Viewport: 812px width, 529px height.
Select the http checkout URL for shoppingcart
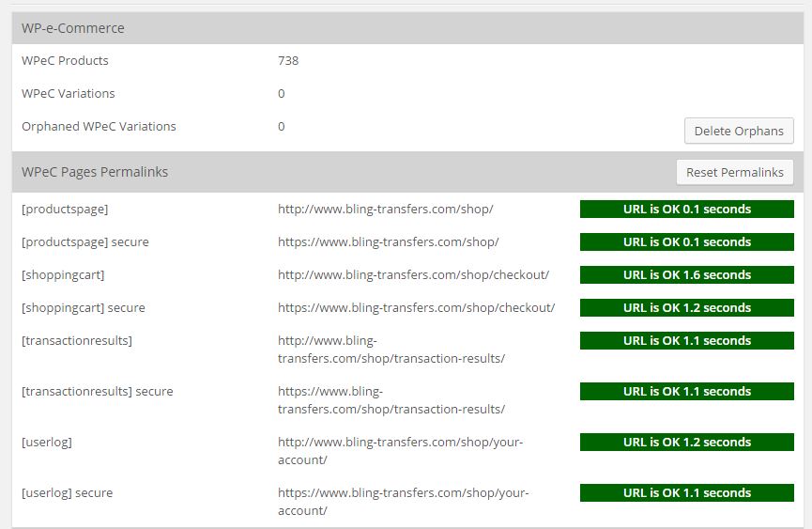(x=413, y=274)
